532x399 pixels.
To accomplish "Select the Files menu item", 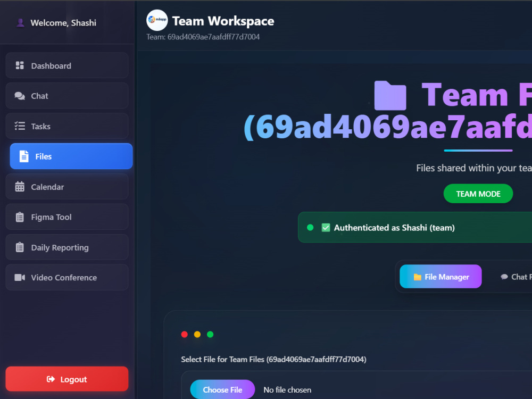I will click(x=71, y=156).
